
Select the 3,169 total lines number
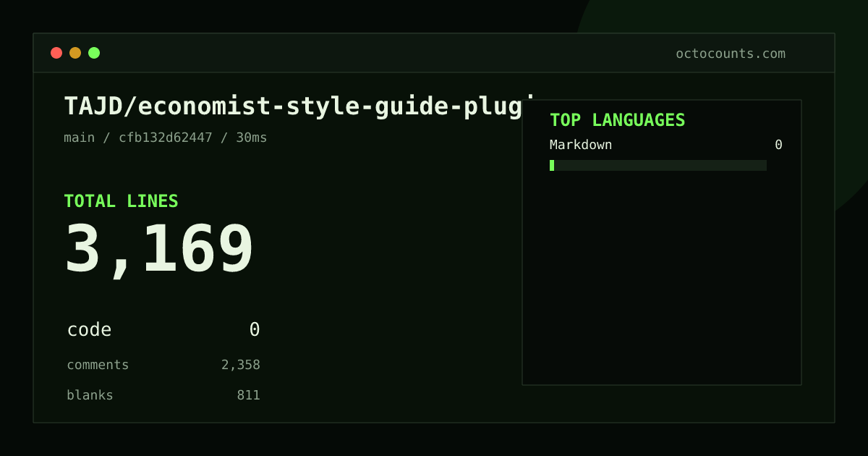[159, 248]
